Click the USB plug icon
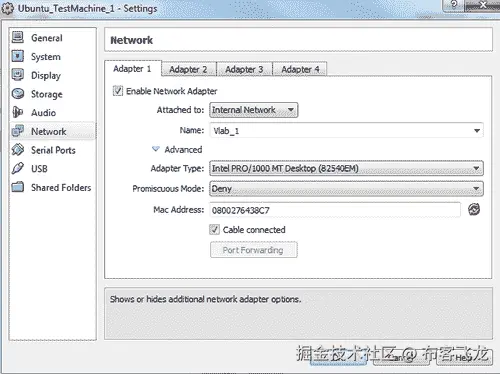The height and width of the screenshot is (374, 500). click(x=18, y=168)
